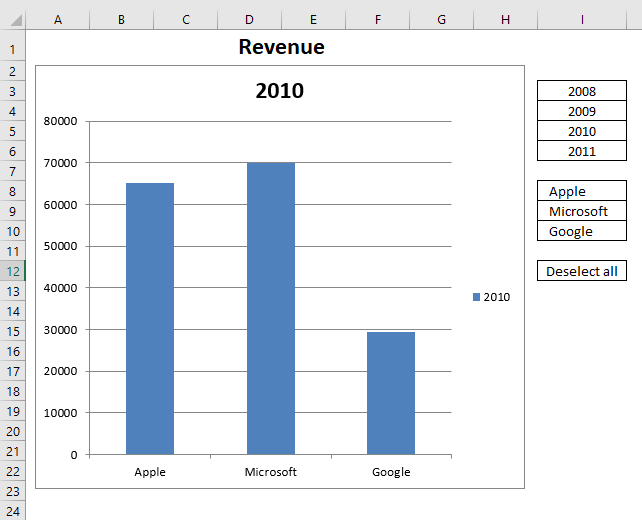Image resolution: width=642 pixels, height=520 pixels.
Task: Click the 10000 axis label
Action: [x=61, y=413]
